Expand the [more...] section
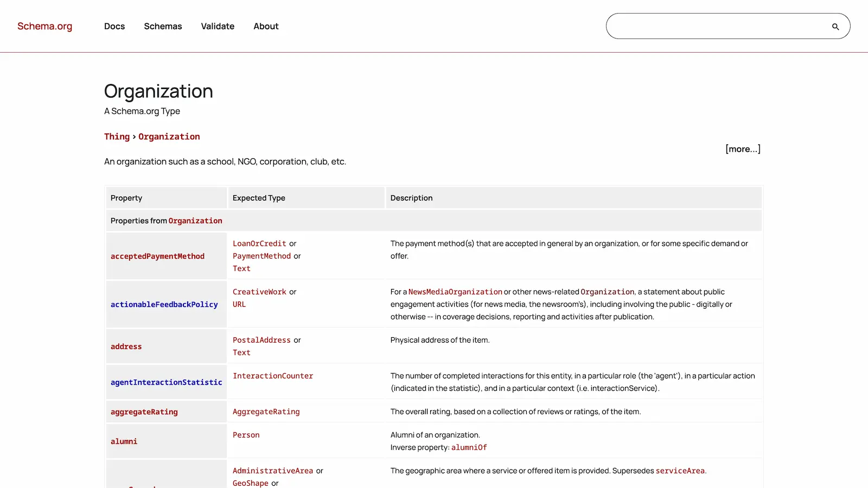The image size is (868, 488). (743, 149)
